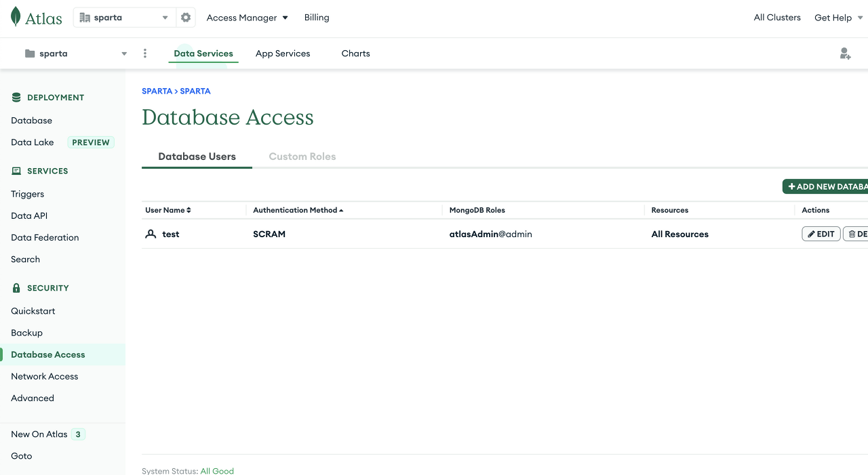868x475 pixels.
Task: Open Goto in sidebar
Action: 22,456
